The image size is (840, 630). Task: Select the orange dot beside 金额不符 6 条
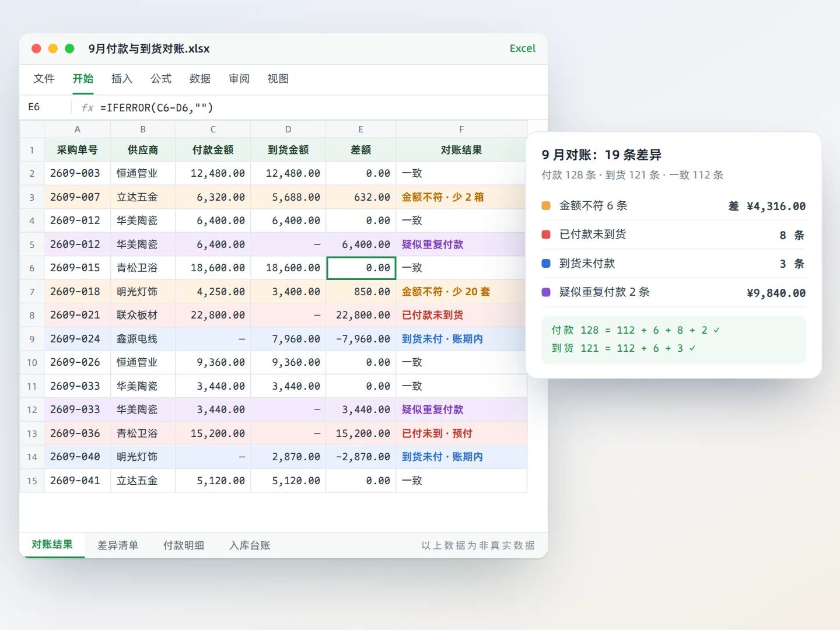pos(546,205)
